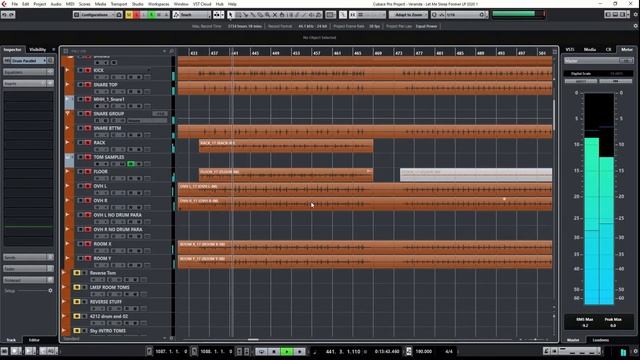Switch to the Visibility tab
640x360 pixels.
[38, 50]
